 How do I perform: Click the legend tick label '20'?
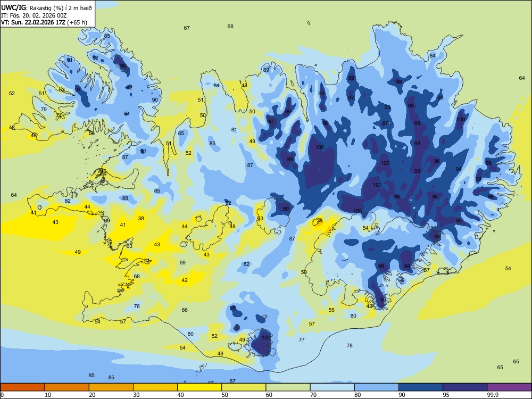tap(92, 395)
